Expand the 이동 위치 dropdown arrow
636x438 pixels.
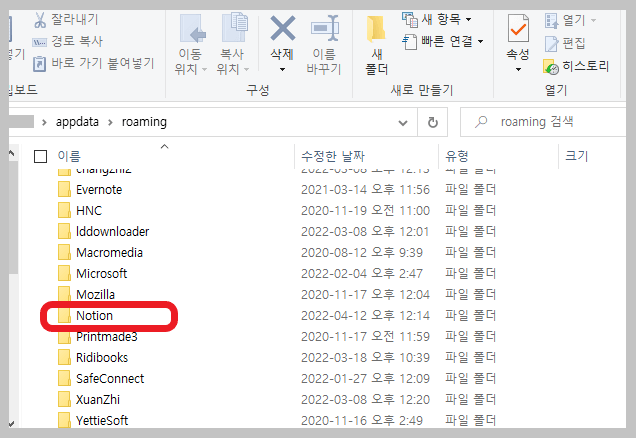[x=204, y=70]
